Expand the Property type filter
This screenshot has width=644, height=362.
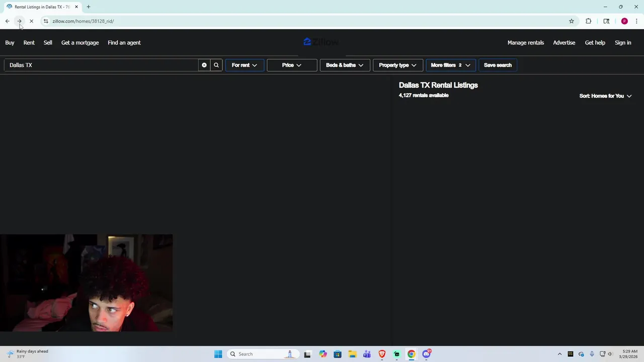point(397,65)
